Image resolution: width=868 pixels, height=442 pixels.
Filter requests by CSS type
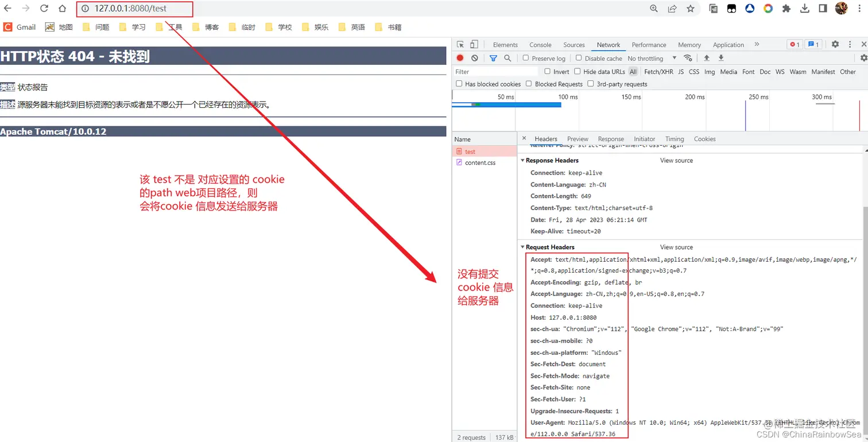[694, 72]
